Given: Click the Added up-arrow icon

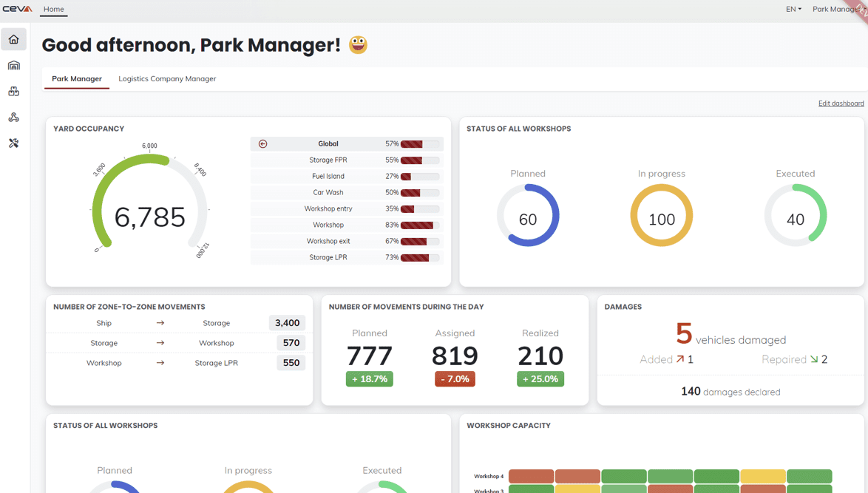Looking at the screenshot, I should 679,359.
